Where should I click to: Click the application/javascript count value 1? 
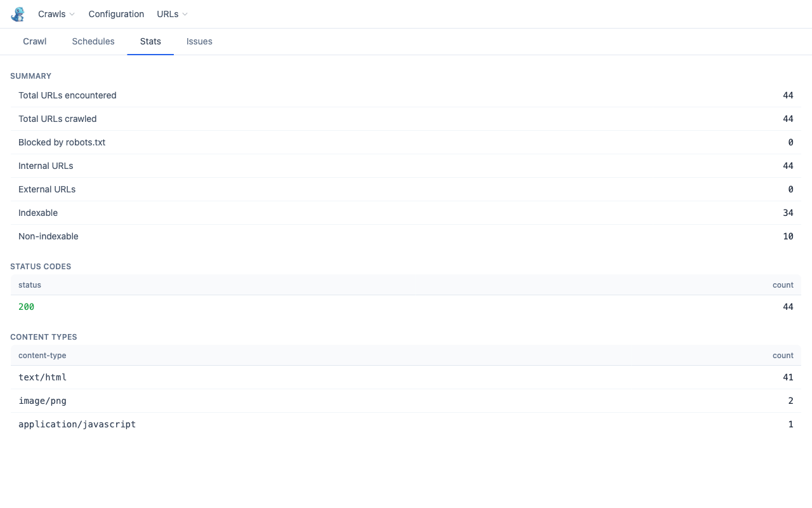pos(791,424)
